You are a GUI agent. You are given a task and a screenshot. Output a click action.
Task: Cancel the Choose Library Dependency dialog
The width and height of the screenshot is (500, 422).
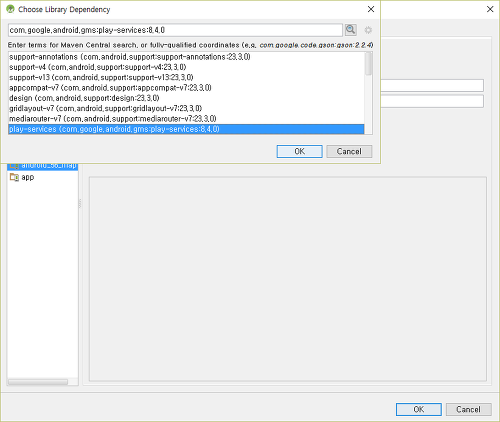click(349, 151)
